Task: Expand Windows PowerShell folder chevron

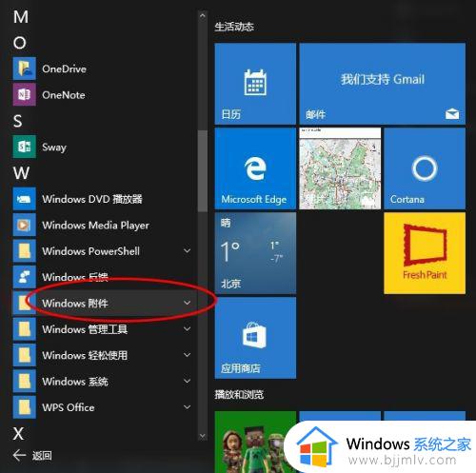Action: (x=188, y=251)
